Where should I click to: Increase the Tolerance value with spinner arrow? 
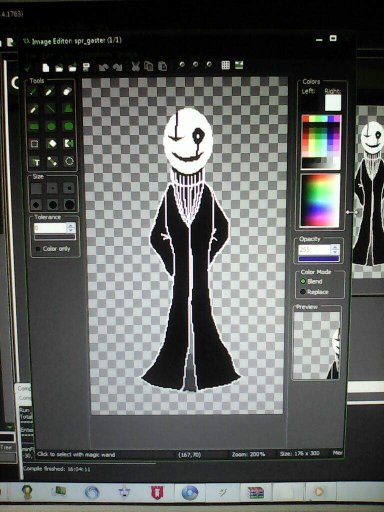71,226
